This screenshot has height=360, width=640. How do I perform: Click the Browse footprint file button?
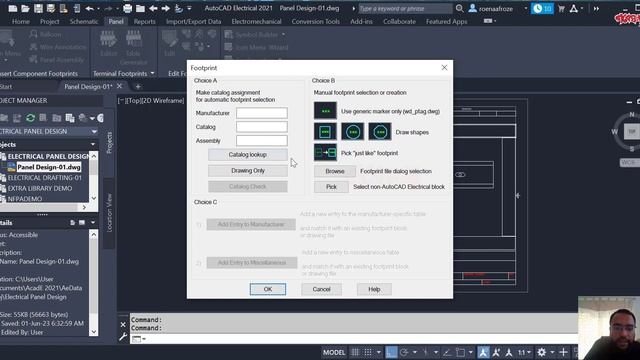[335, 171]
